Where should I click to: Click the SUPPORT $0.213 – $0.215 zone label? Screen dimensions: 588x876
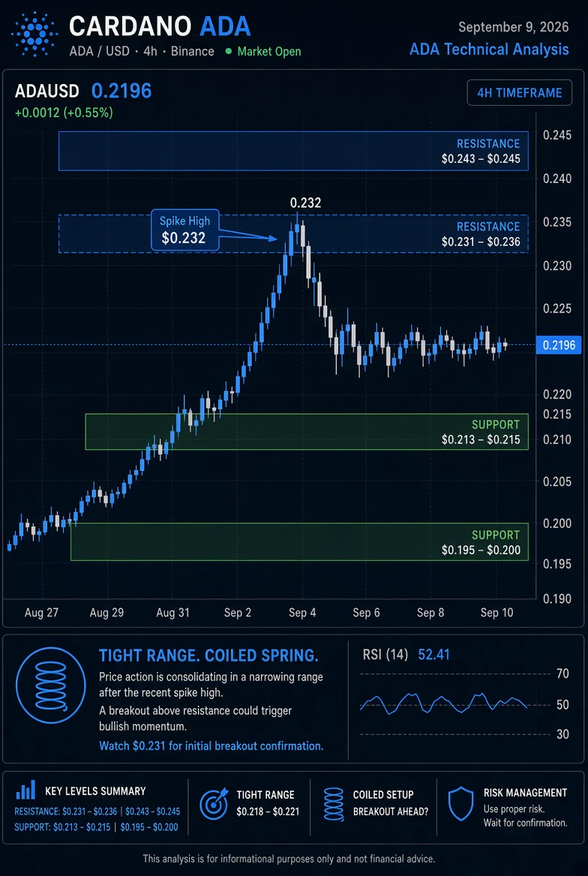pos(481,432)
